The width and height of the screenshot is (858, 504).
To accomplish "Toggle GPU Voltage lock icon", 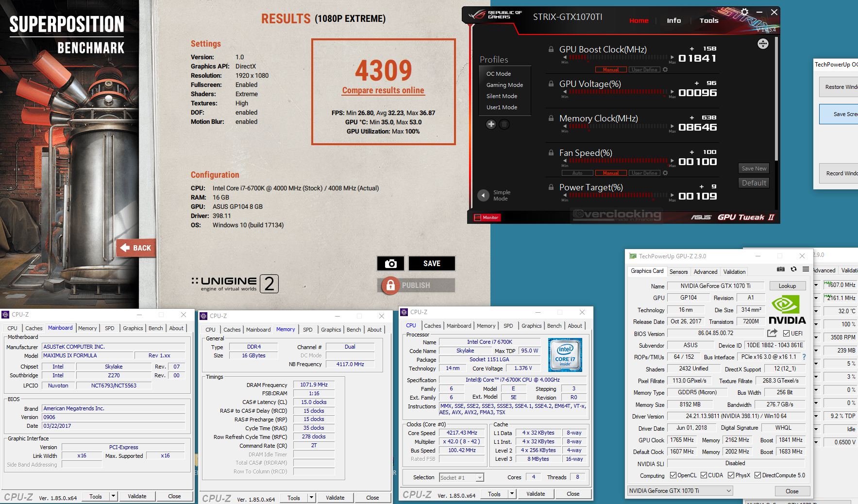I will point(551,84).
